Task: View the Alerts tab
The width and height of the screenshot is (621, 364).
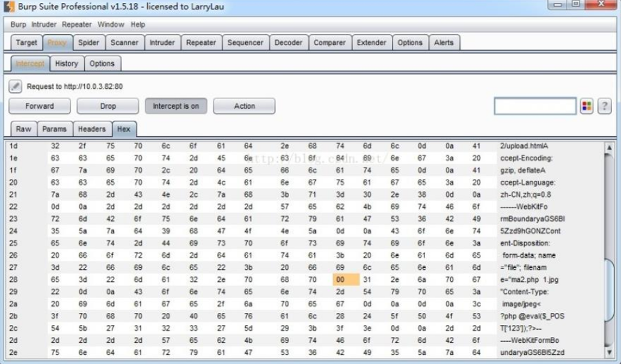Action: [x=444, y=43]
